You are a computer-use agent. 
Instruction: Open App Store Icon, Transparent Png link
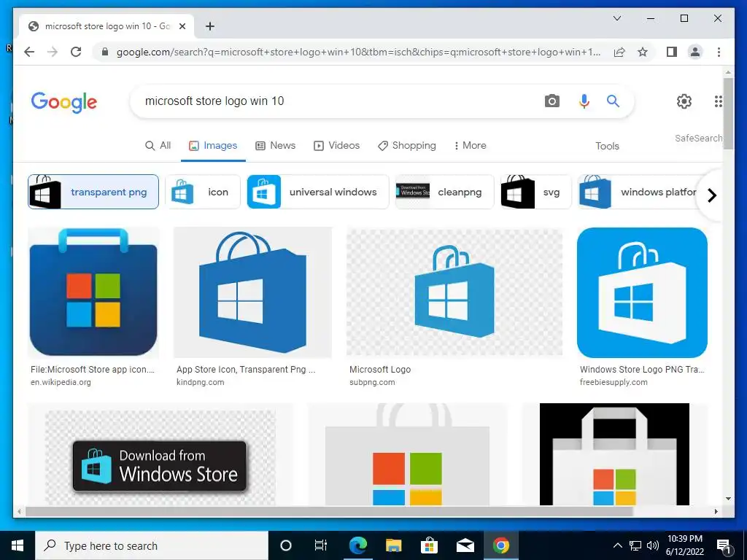click(246, 370)
